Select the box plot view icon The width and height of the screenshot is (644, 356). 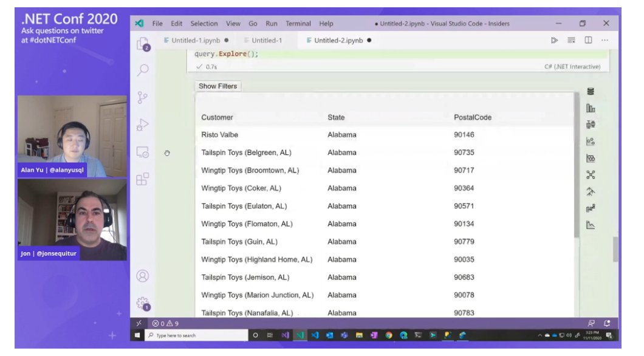tap(590, 125)
